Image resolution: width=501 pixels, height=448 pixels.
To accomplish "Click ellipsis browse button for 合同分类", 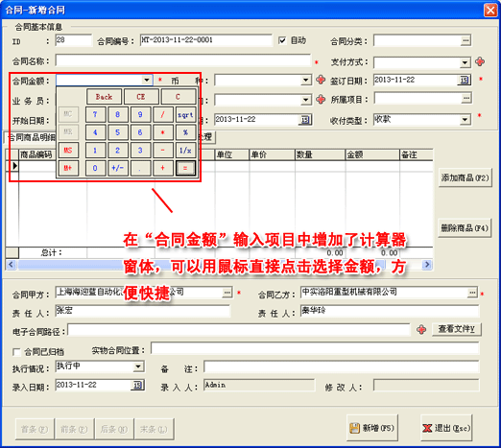I will 465,40.
